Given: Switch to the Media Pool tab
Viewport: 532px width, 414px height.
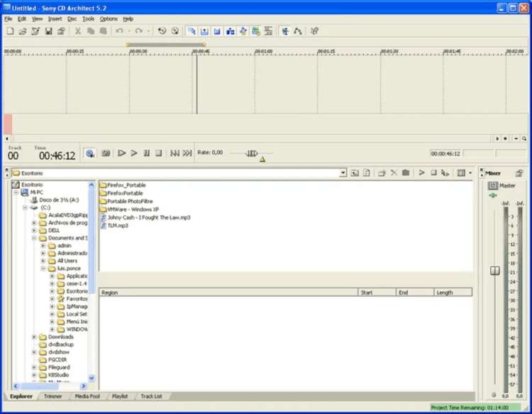Looking at the screenshot, I should pyautogui.click(x=87, y=396).
